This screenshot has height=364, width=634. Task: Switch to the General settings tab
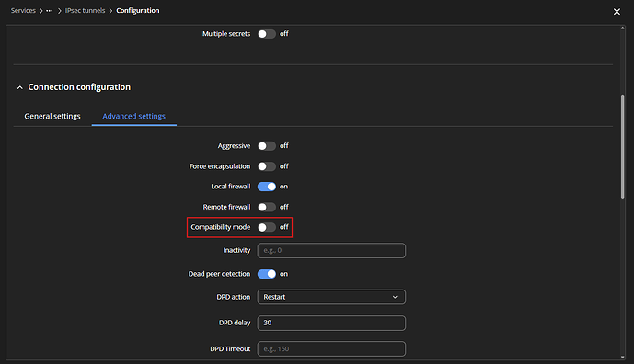[52, 117]
